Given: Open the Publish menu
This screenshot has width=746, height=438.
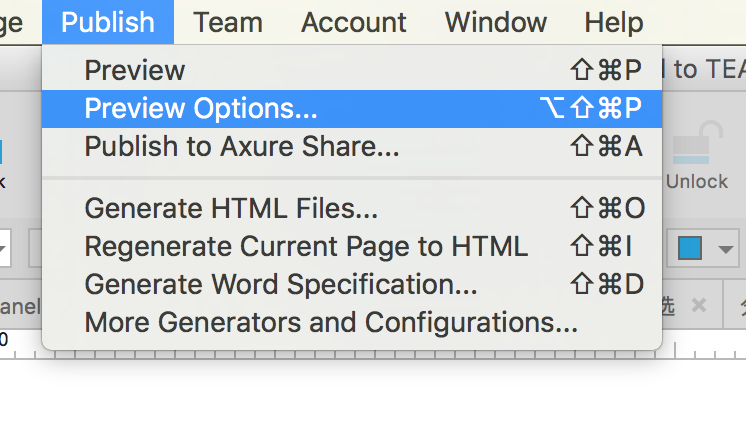Looking at the screenshot, I should [108, 22].
